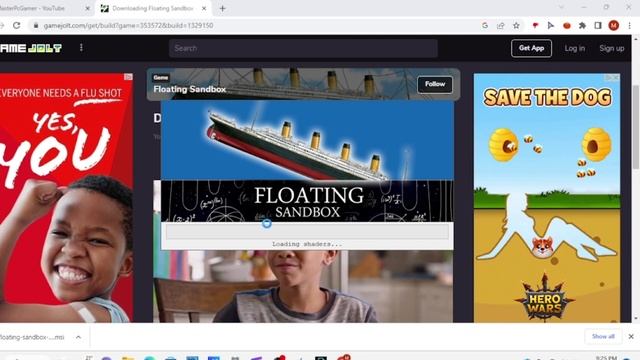This screenshot has width=640, height=360.
Task: Toggle the Chrome side panel icon
Action: (x=598, y=25)
